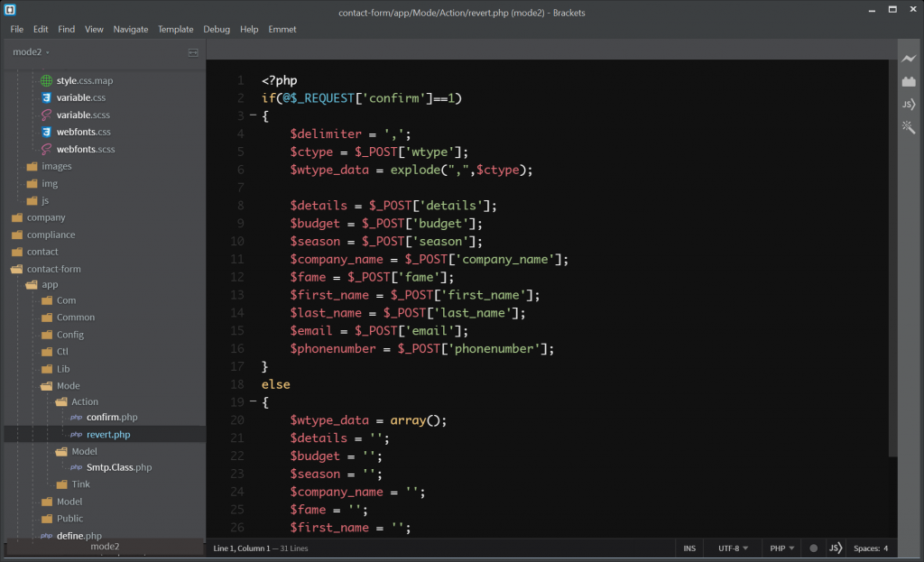Open the PHP language mode dropdown
Image resolution: width=924 pixels, height=562 pixels.
(x=781, y=548)
